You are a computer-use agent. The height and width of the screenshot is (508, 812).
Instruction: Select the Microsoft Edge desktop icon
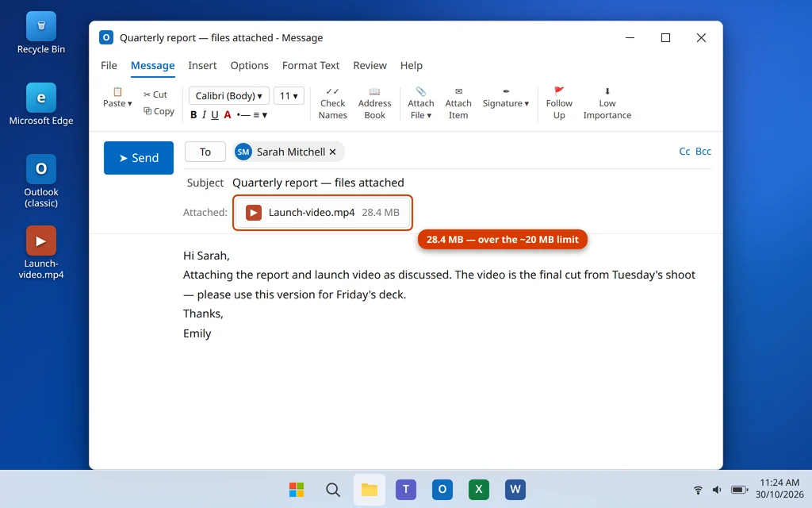point(41,104)
